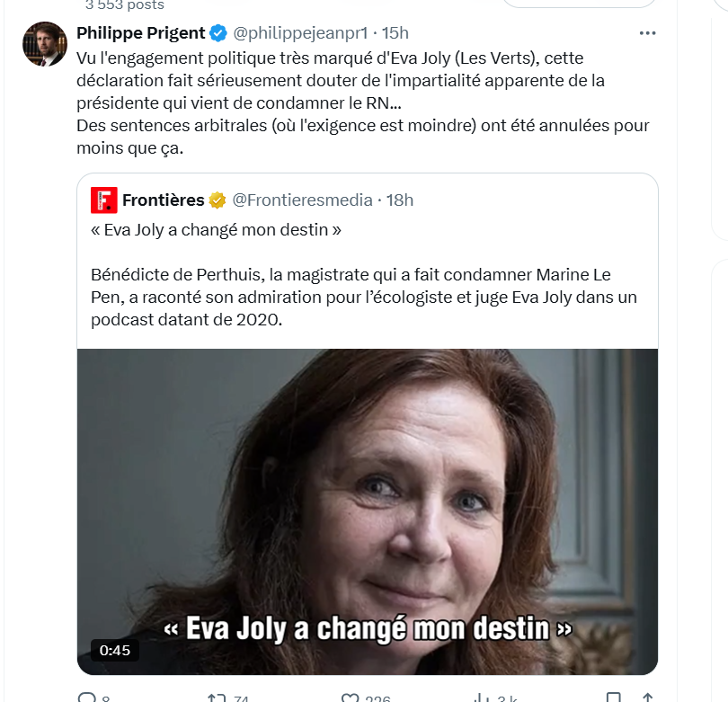
Task: Play the Eva Joly video thumbnail
Action: point(367,503)
